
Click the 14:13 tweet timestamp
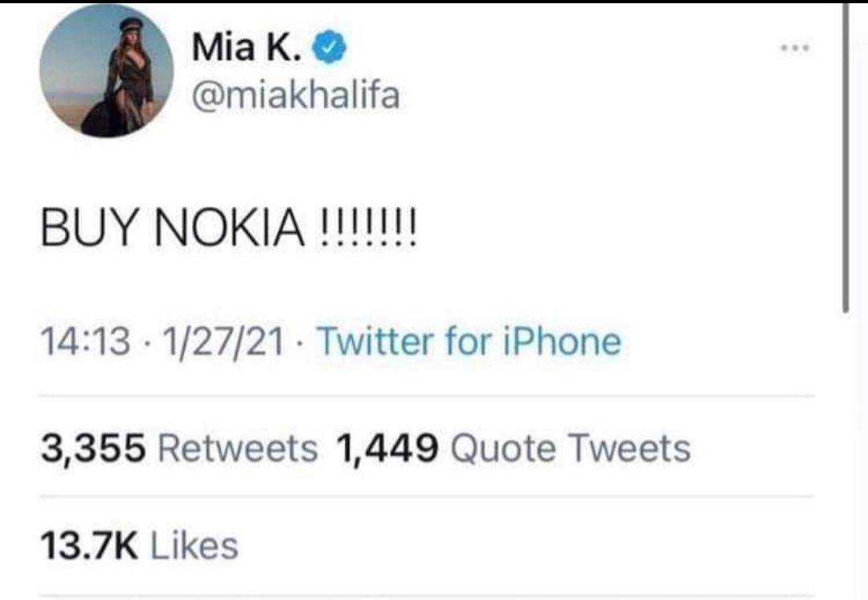86,341
